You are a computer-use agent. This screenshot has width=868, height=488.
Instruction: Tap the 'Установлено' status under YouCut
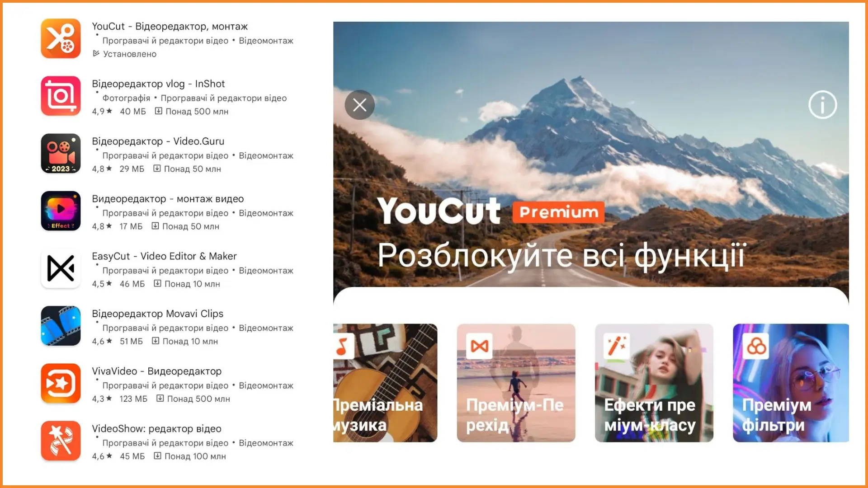[x=130, y=54]
